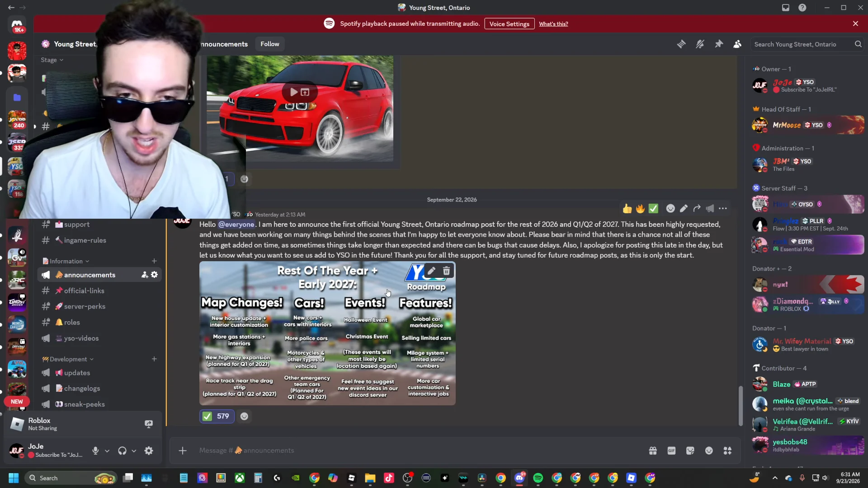Open Voice Settings from Spotify banner
Screen dimensions: 868x488
coord(509,24)
